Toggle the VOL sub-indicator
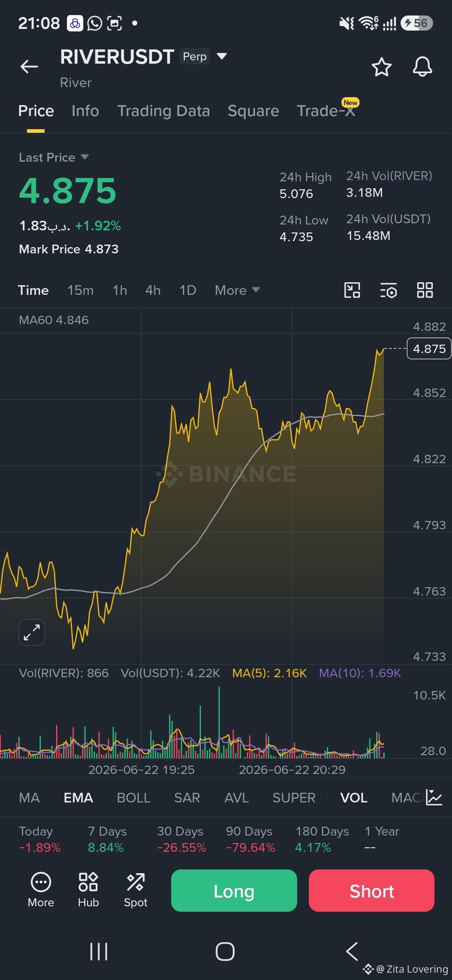The width and height of the screenshot is (452, 980). (354, 798)
